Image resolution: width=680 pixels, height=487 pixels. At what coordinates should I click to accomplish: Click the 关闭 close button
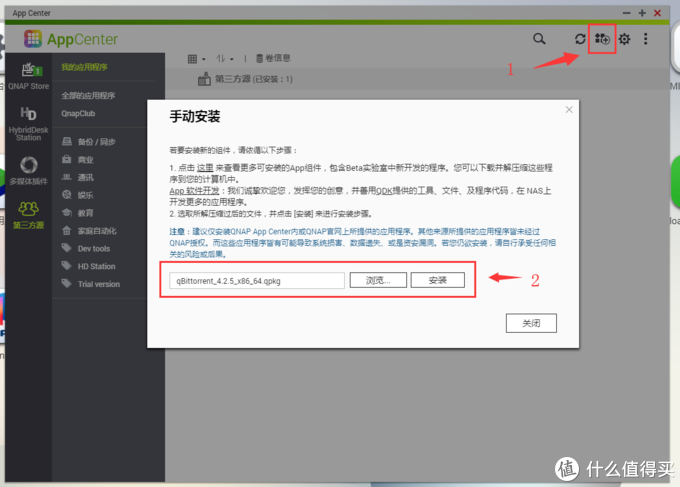[x=531, y=323]
